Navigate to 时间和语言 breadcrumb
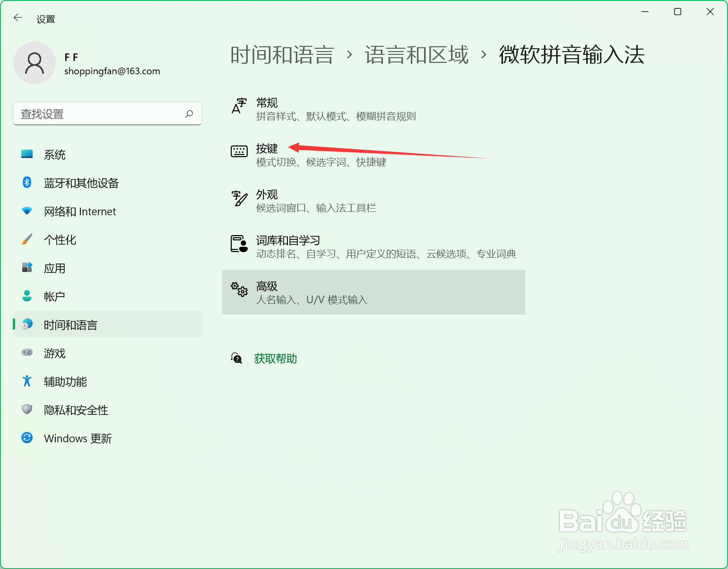728x569 pixels. click(282, 55)
